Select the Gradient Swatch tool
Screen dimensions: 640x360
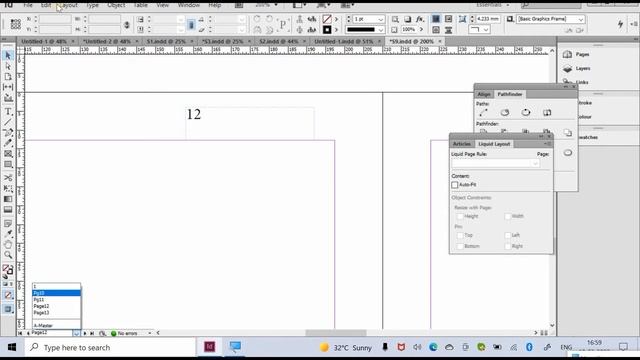click(8, 199)
